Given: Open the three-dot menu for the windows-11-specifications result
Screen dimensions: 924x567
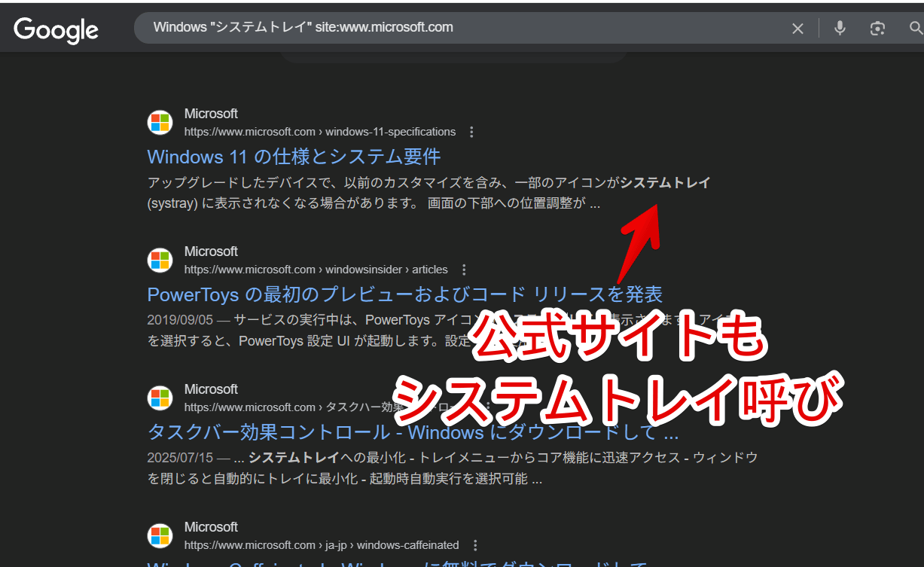Looking at the screenshot, I should (471, 132).
